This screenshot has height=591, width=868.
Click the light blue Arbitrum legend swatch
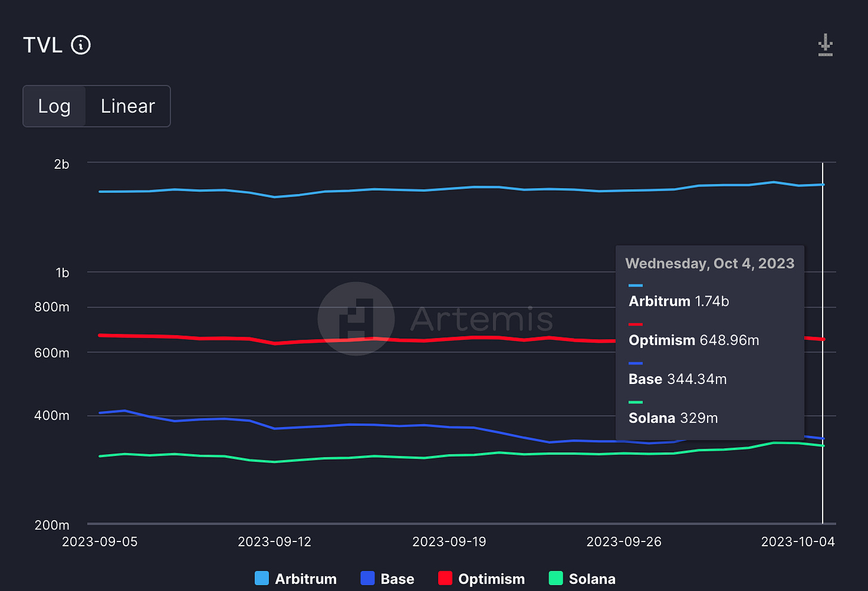(262, 578)
